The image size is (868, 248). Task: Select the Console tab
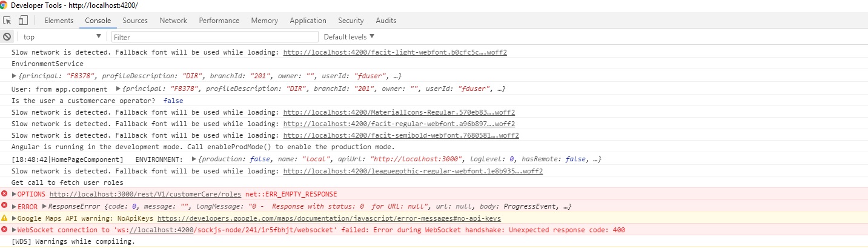point(98,21)
